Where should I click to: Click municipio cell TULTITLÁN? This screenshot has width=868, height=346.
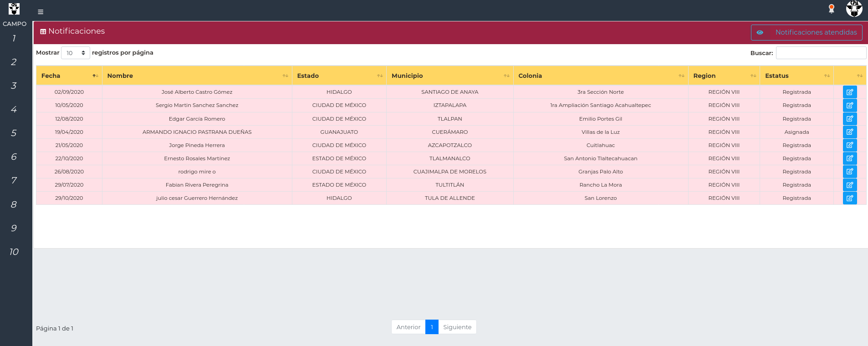point(450,185)
